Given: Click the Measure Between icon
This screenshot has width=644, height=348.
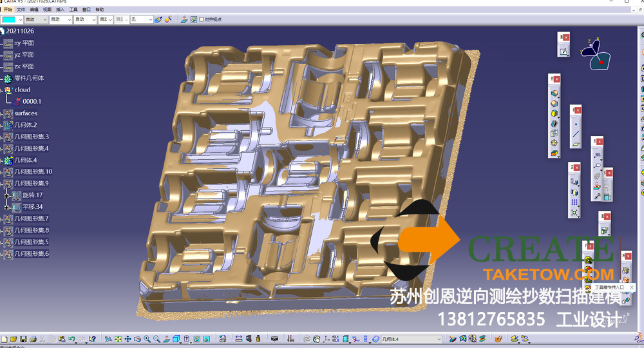Looking at the screenshot, I should tap(238, 339).
